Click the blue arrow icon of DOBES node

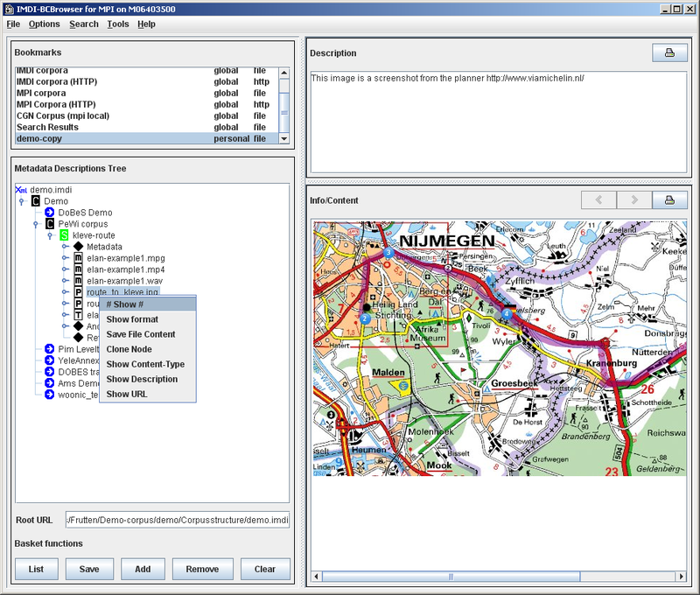point(50,371)
